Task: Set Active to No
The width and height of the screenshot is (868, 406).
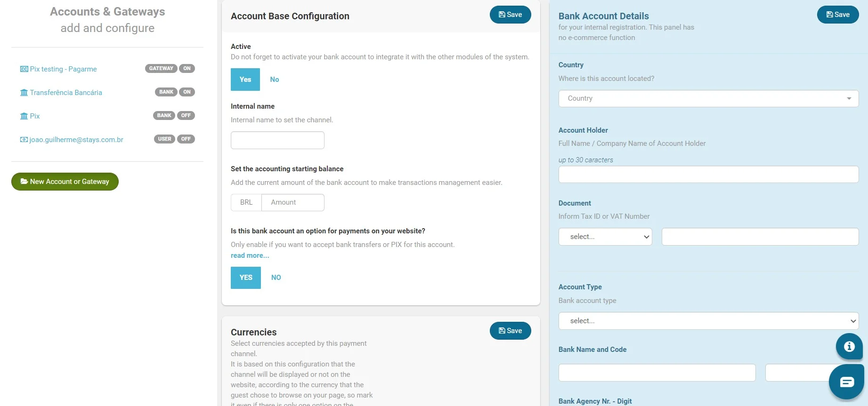Action: point(275,80)
